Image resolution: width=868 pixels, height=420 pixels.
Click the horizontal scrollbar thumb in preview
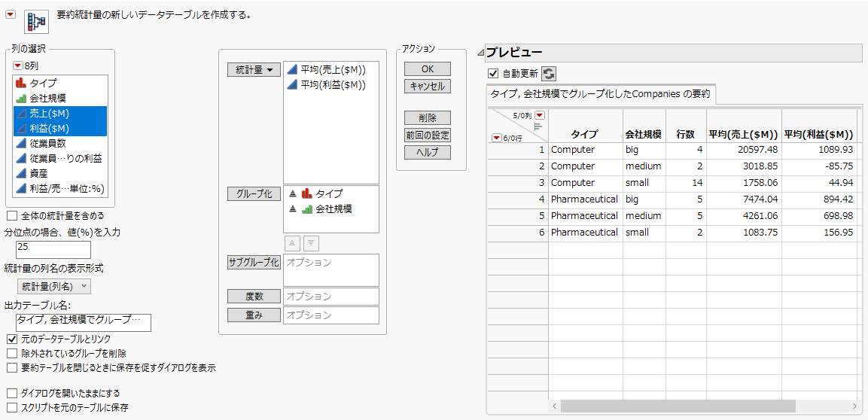678,406
